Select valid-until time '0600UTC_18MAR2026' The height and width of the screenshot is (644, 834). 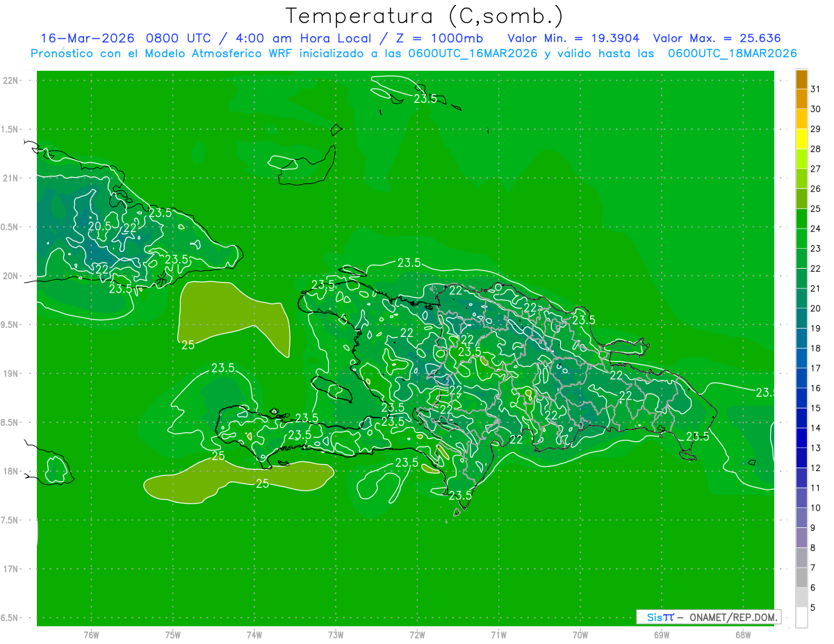[x=733, y=53]
